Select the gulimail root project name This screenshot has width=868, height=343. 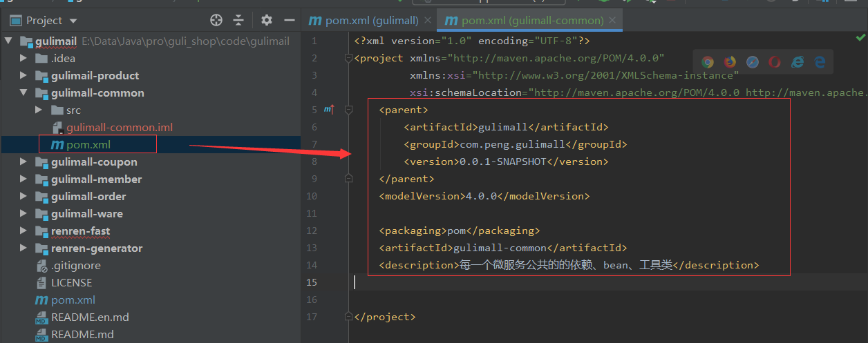(56, 41)
